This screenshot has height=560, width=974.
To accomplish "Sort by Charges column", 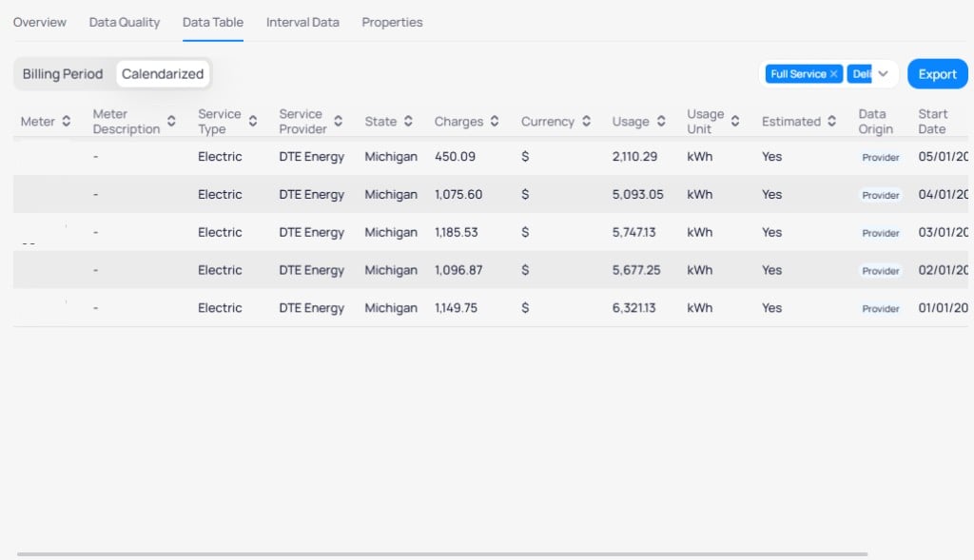I will point(495,121).
